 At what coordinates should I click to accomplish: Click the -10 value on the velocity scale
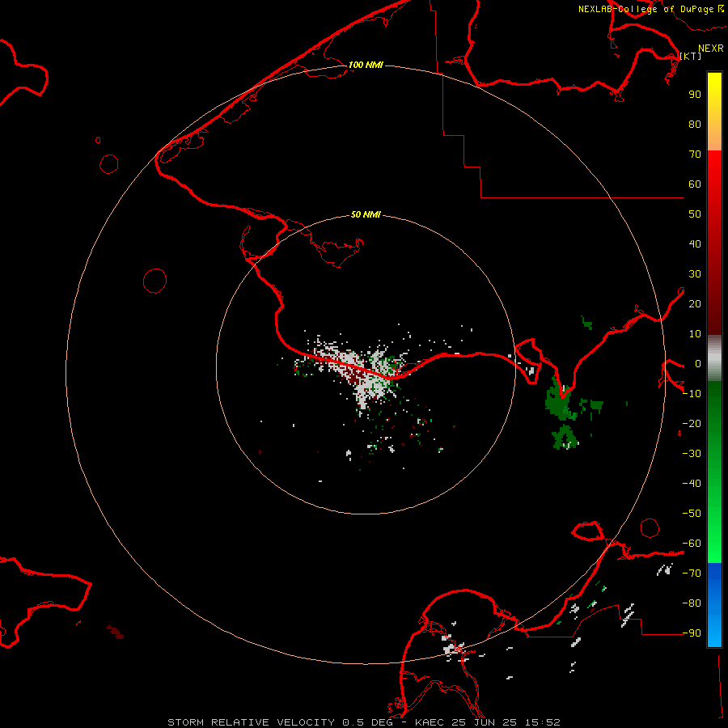click(692, 394)
